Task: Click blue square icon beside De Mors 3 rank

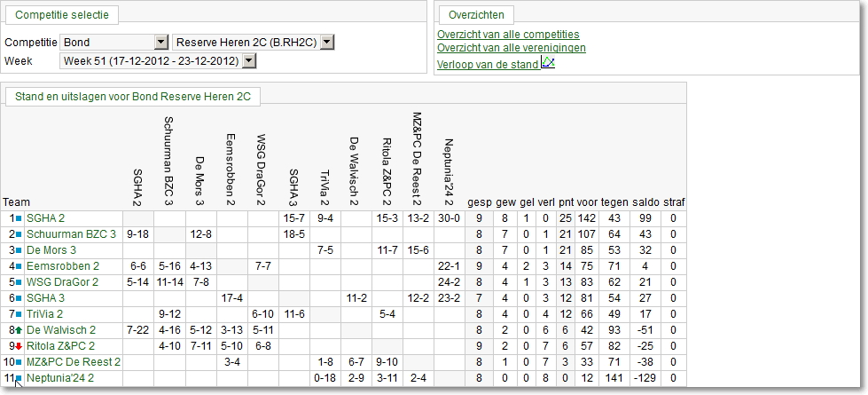Action: point(19,250)
